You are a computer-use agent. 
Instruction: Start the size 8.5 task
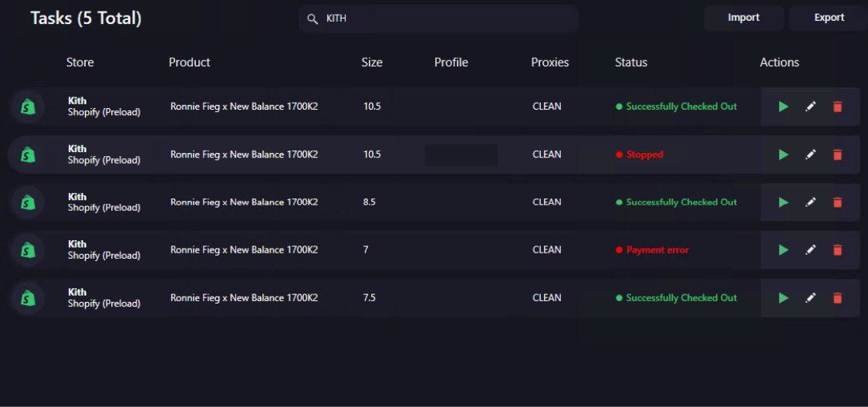pyautogui.click(x=783, y=202)
